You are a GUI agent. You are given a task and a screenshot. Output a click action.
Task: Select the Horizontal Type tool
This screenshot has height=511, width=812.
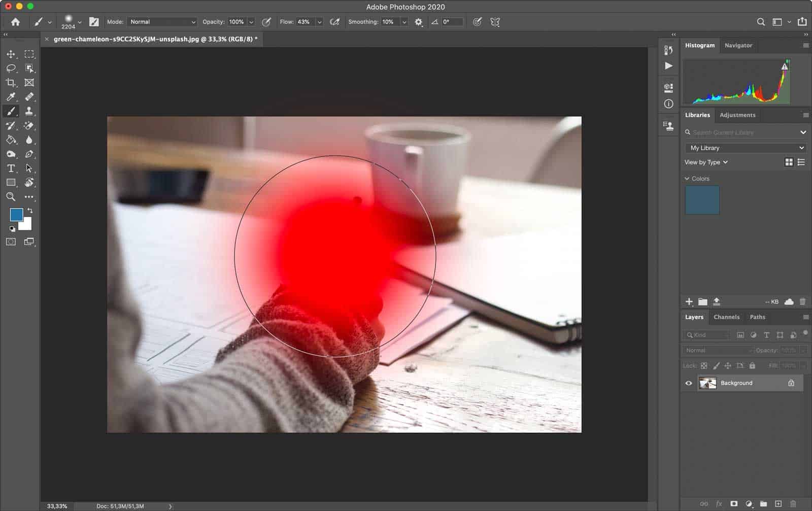[x=11, y=168]
